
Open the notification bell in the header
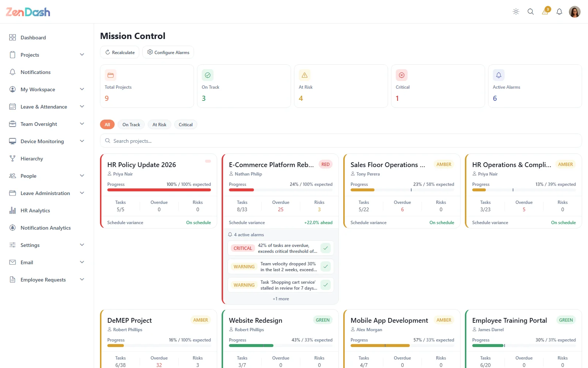559,12
